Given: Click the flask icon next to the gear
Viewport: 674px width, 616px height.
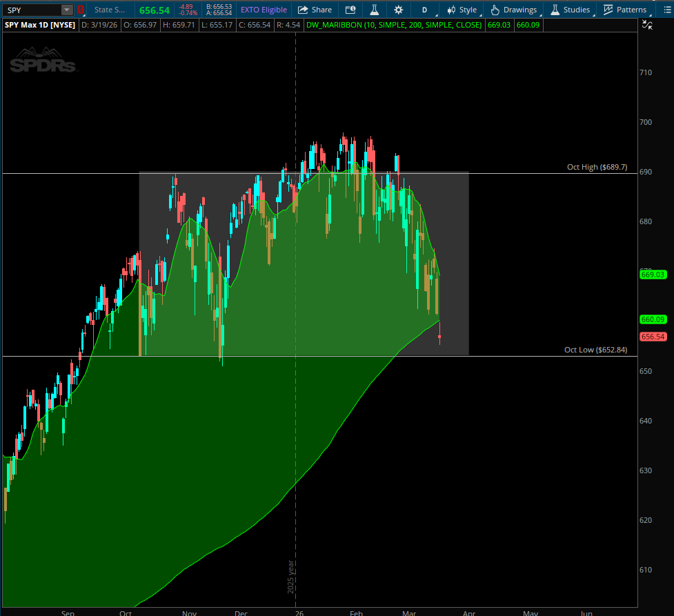Looking at the screenshot, I should pos(375,10).
